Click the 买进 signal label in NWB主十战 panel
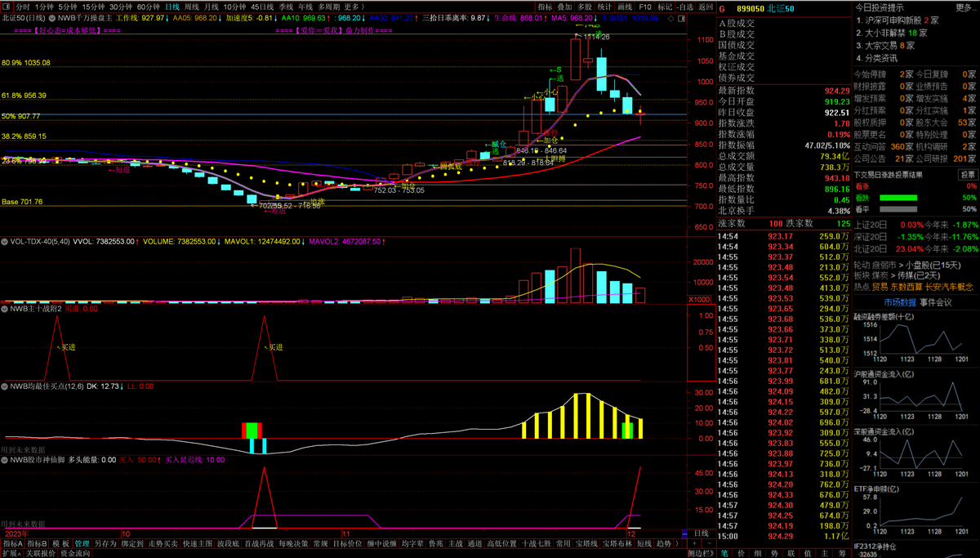 click(70, 347)
